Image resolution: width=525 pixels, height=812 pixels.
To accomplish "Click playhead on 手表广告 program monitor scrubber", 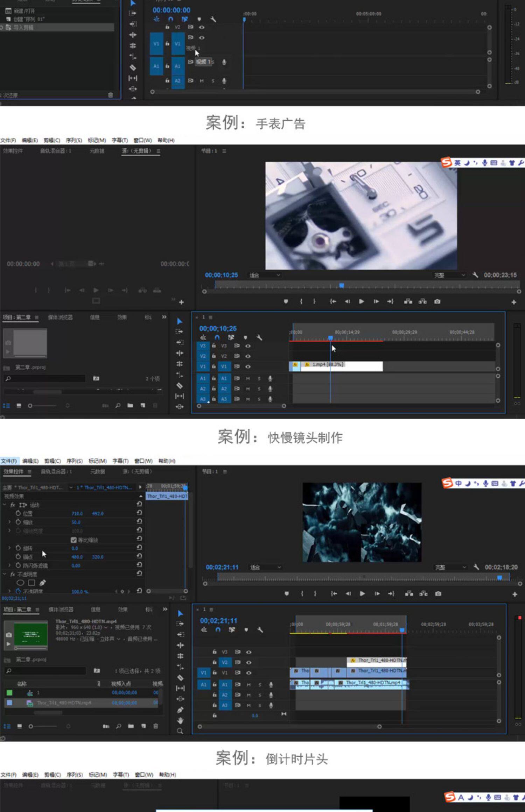I will click(x=342, y=285).
